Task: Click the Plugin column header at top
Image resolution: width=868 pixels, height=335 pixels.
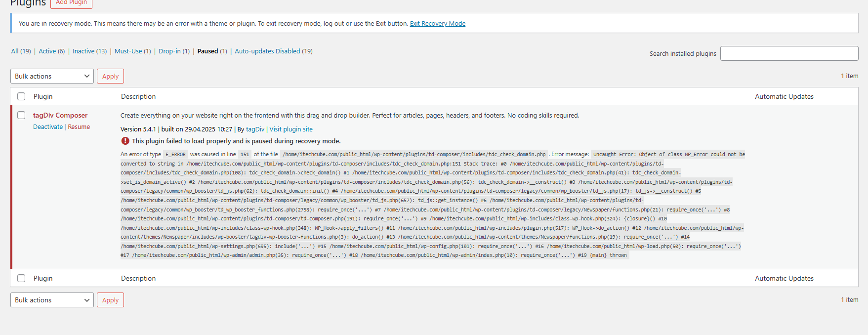Action: coord(43,96)
